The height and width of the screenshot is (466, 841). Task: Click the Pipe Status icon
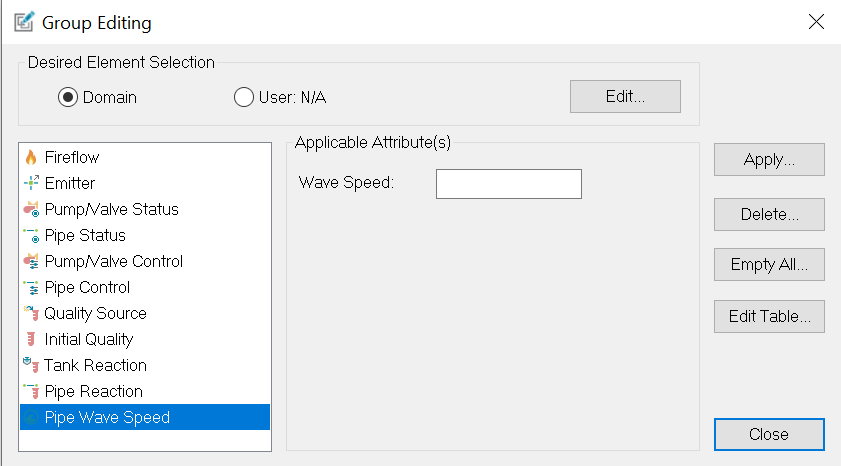[x=31, y=235]
